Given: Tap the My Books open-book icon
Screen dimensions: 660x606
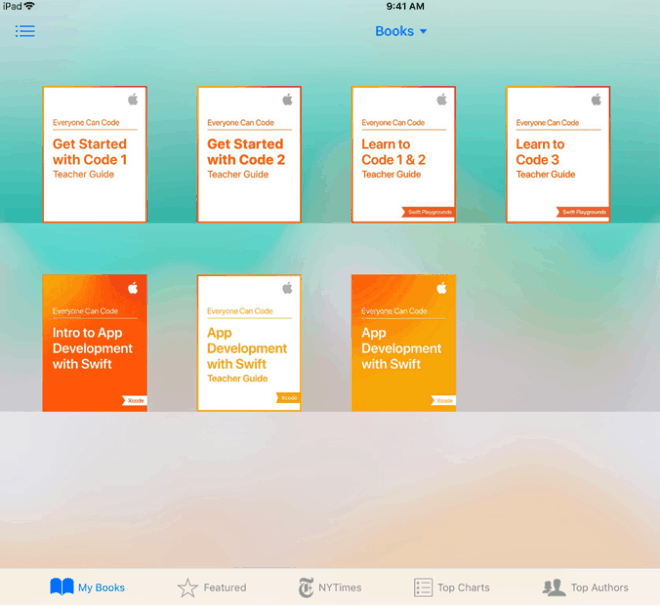Looking at the screenshot, I should 62,587.
